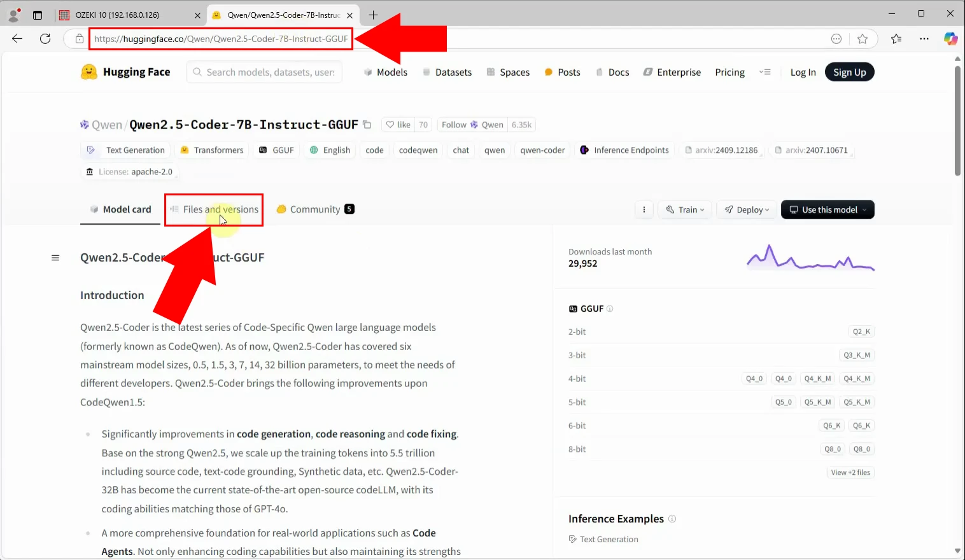Open more options kebab menu
This screenshot has width=965, height=560.
[x=644, y=209]
